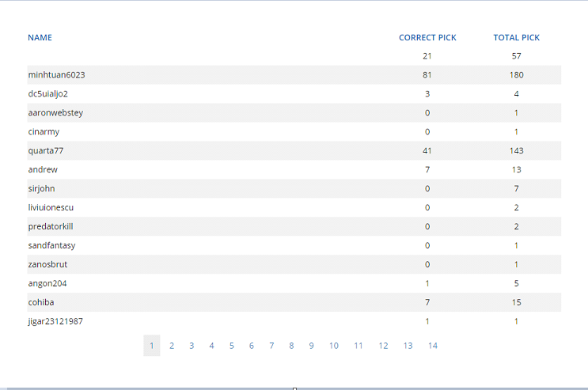Open pagination page 9

click(311, 346)
